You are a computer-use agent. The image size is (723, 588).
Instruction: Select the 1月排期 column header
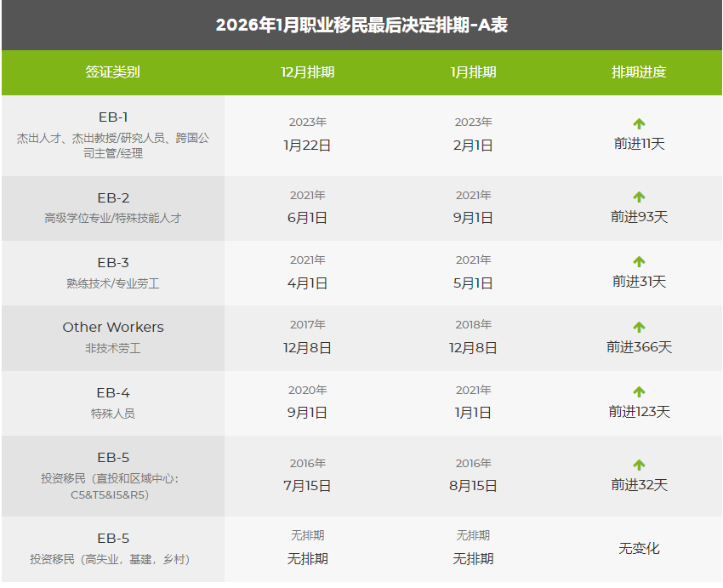click(x=473, y=72)
